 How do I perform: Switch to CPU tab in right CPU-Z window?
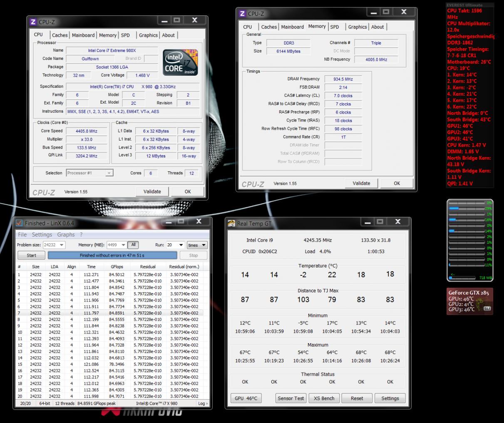click(x=248, y=27)
